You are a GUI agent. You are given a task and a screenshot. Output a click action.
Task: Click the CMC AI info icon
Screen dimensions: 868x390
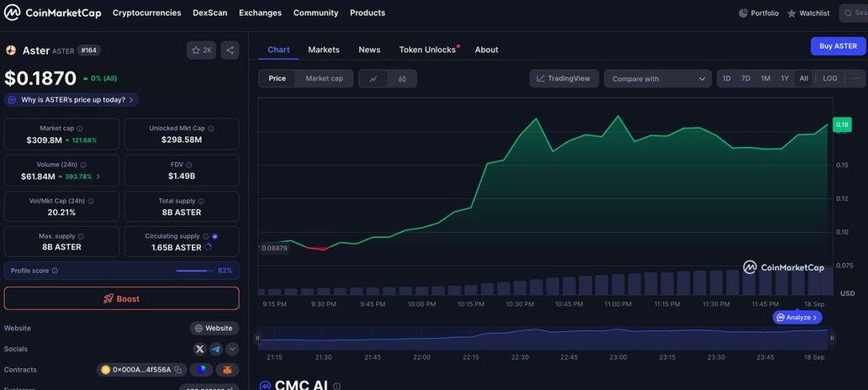pos(336,386)
